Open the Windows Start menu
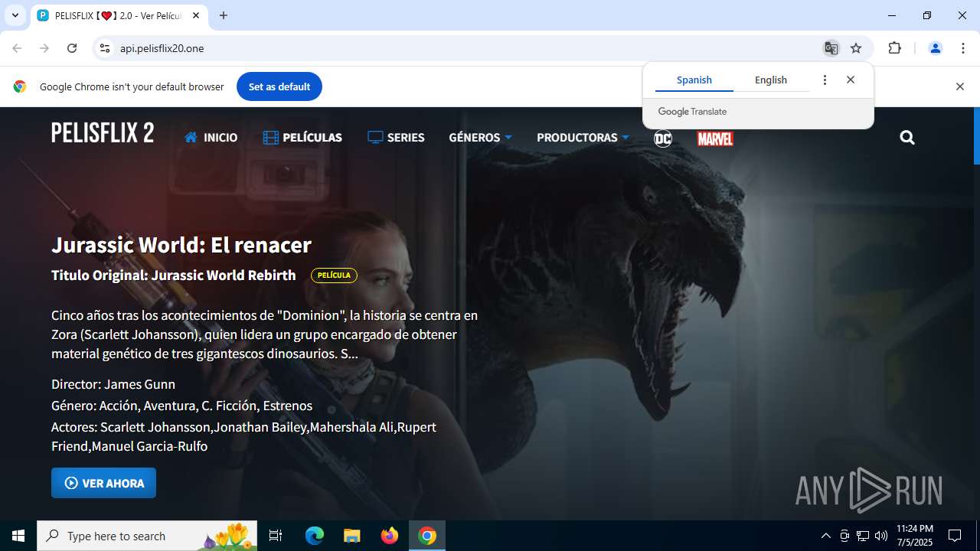Screen dimensions: 980x551 [18, 536]
